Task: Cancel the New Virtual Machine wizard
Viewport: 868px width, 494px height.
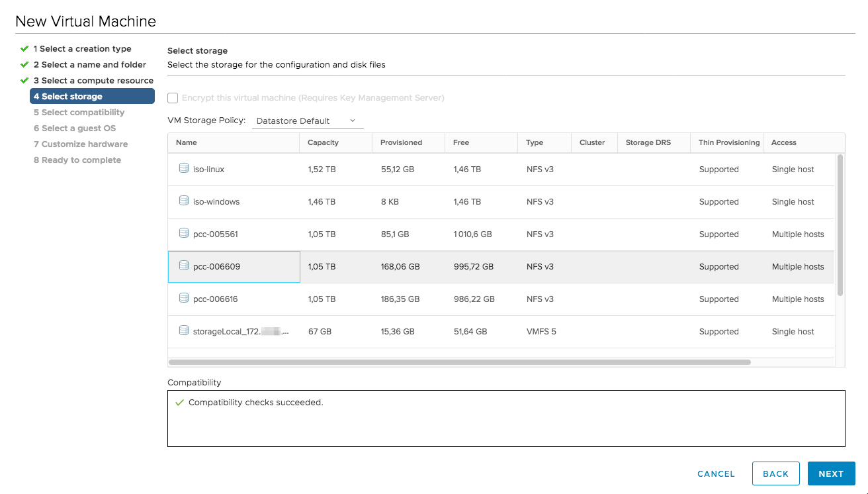Action: (x=716, y=474)
